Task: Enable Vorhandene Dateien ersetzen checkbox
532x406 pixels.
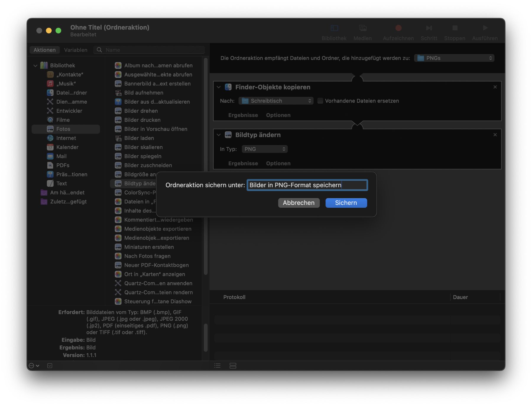Action: click(x=320, y=101)
